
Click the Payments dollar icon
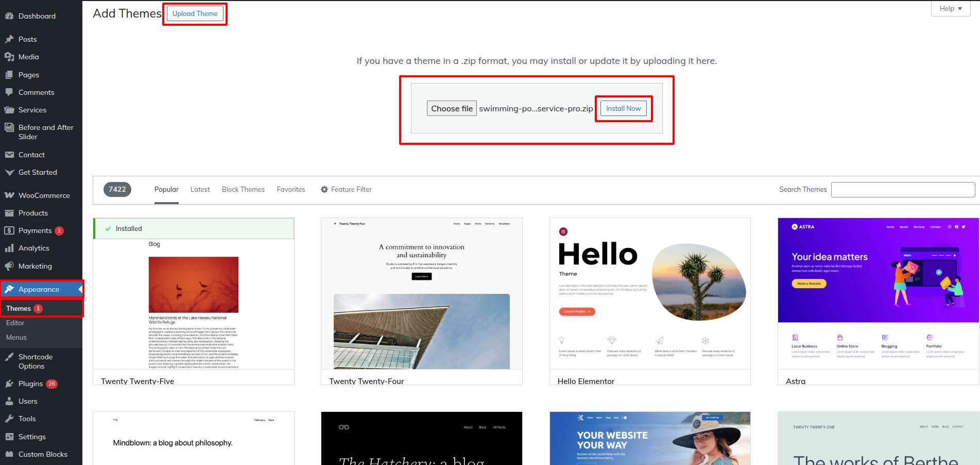coord(9,230)
